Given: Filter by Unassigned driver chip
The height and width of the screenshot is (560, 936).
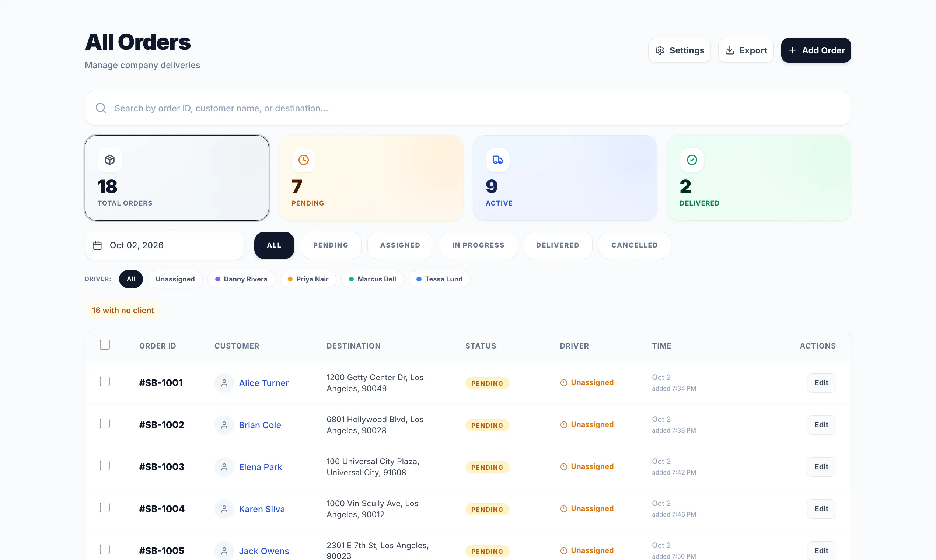Looking at the screenshot, I should click(x=175, y=279).
